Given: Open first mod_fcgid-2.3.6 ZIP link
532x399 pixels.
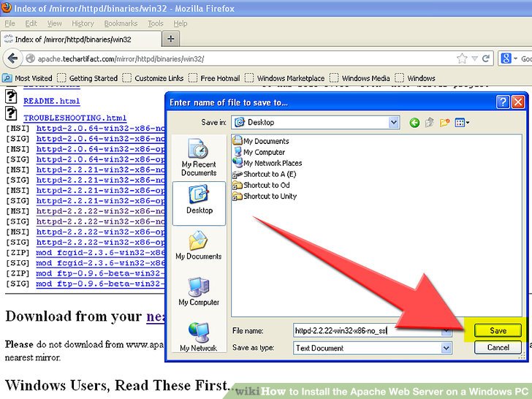Looking at the screenshot, I should coord(100,253).
